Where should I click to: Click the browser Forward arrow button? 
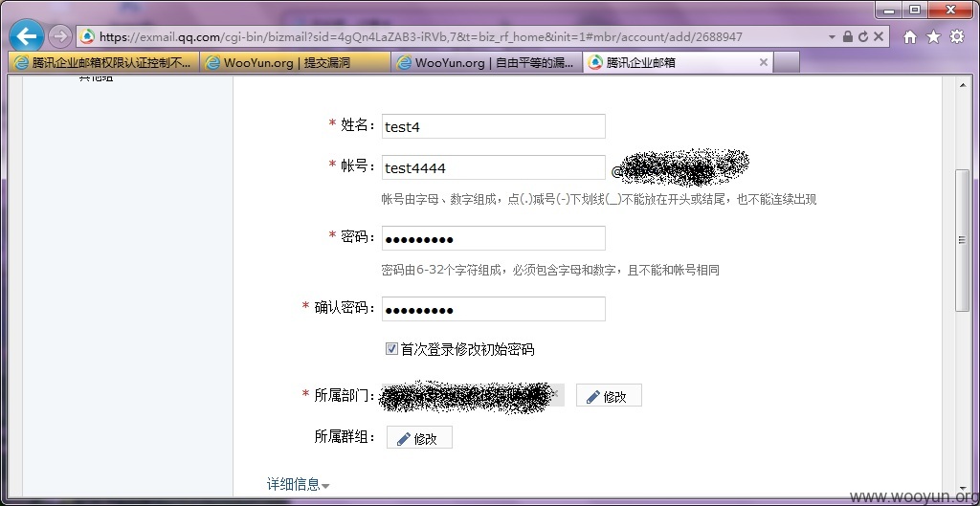click(x=60, y=37)
